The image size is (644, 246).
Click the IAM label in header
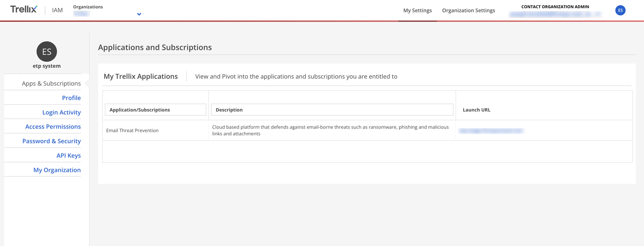click(x=57, y=10)
